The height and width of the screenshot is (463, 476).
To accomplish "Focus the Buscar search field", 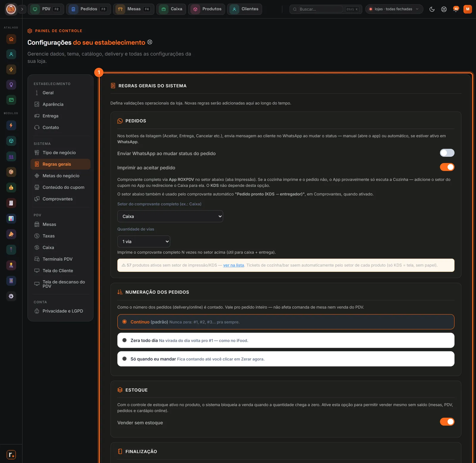I will [x=321, y=9].
